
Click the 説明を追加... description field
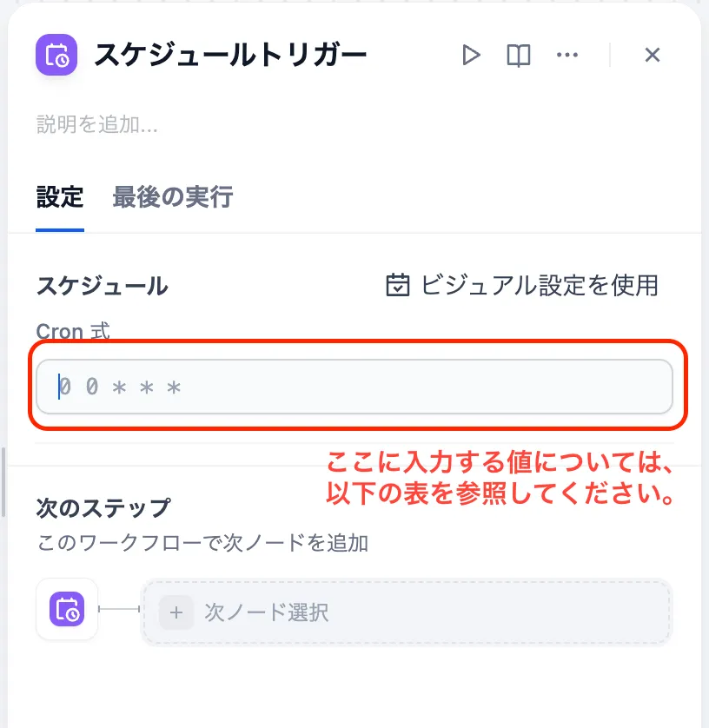(x=97, y=124)
